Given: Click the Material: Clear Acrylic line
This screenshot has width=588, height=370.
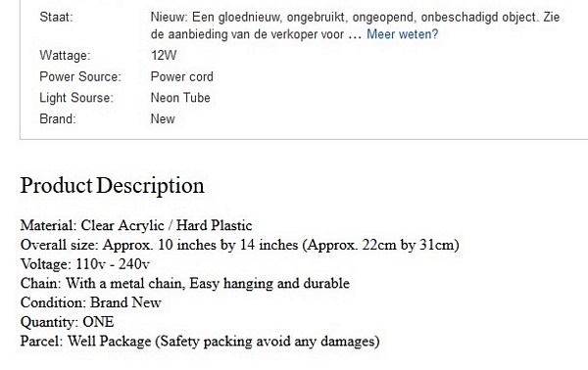Looking at the screenshot, I should [136, 225].
